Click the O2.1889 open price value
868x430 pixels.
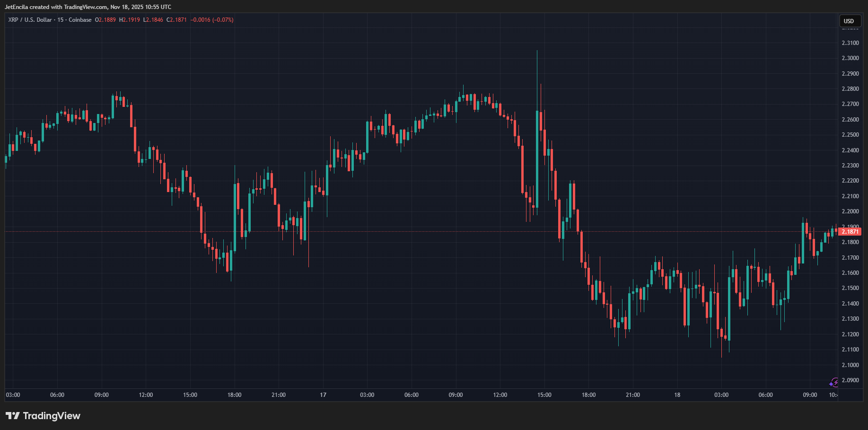click(x=105, y=20)
